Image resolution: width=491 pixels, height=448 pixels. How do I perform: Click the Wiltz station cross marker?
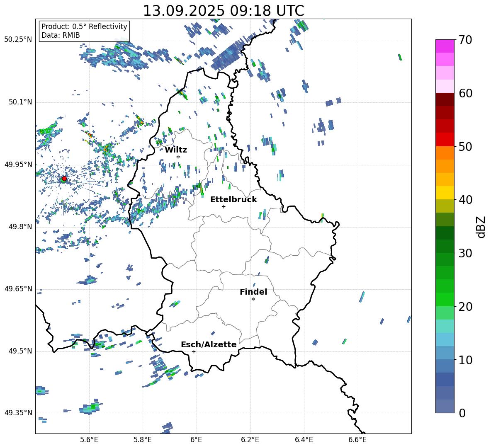tap(178, 157)
